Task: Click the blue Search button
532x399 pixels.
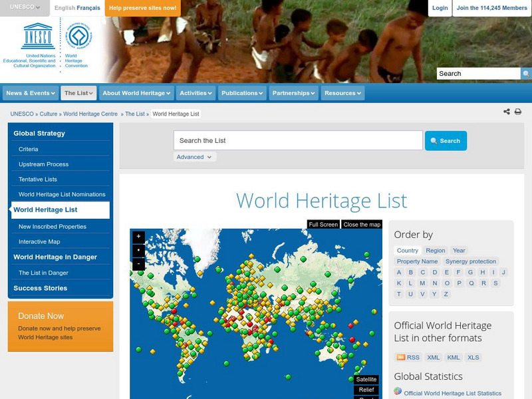Action: (x=446, y=140)
